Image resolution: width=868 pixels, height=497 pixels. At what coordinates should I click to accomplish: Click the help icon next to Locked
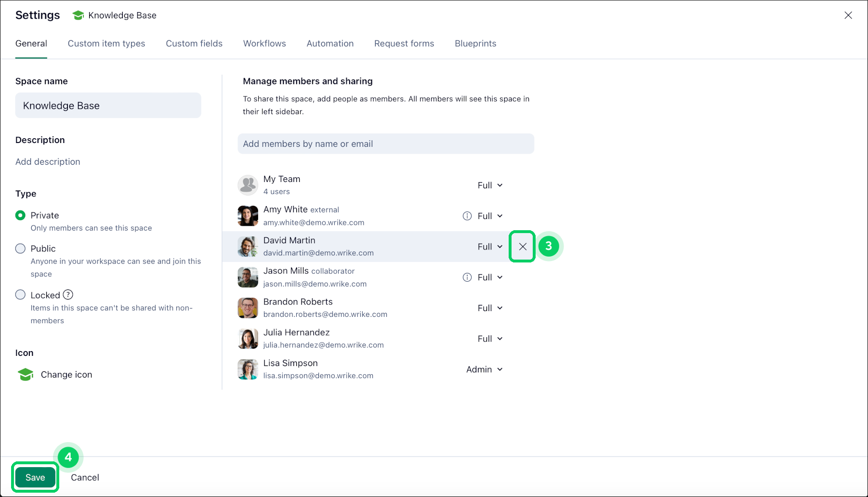pyautogui.click(x=68, y=295)
